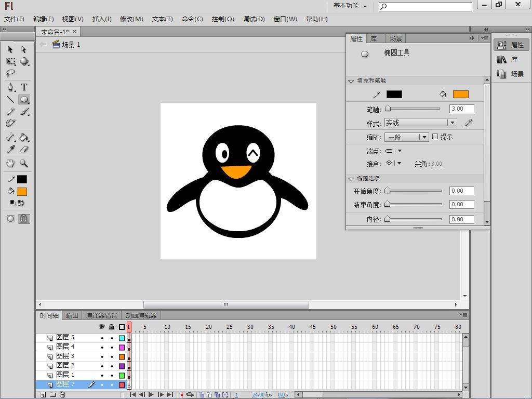
Task: Toggle lock all layers icon
Action: [x=112, y=327]
